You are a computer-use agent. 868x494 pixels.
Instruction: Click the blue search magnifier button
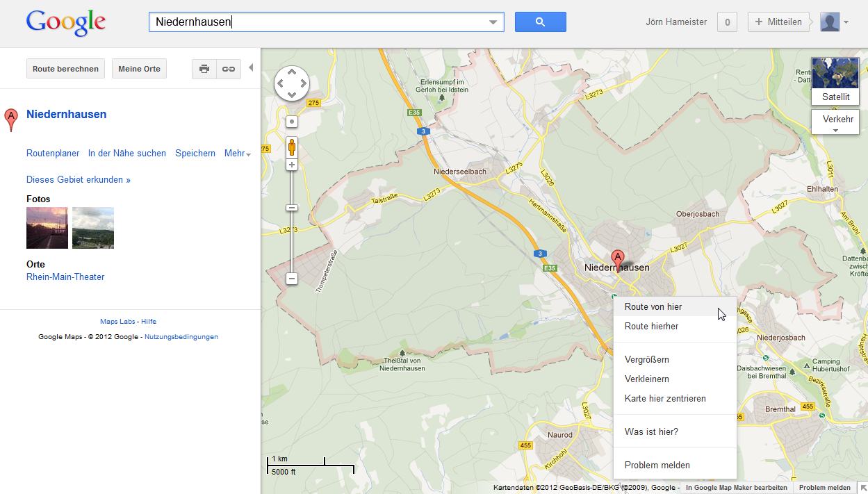[540, 22]
